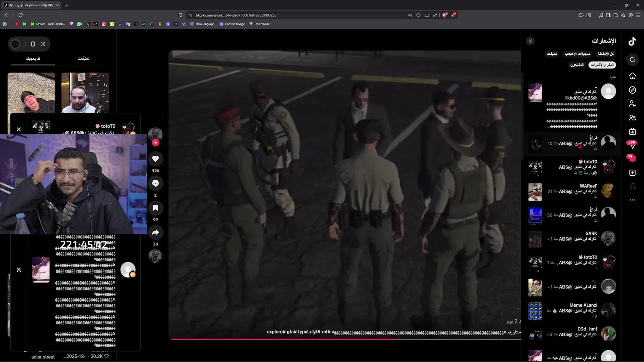Open the sound disc avatar below share
Viewport: 644px width, 362px height.
tap(155, 256)
